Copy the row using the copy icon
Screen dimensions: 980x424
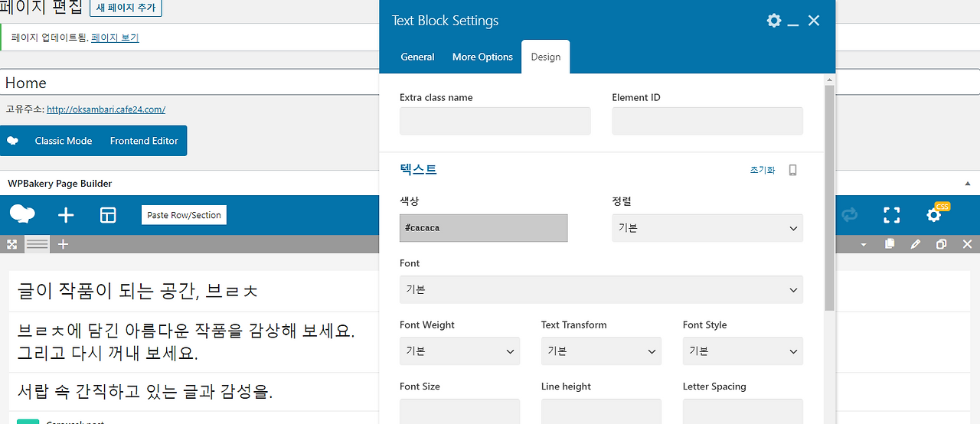pos(890,244)
